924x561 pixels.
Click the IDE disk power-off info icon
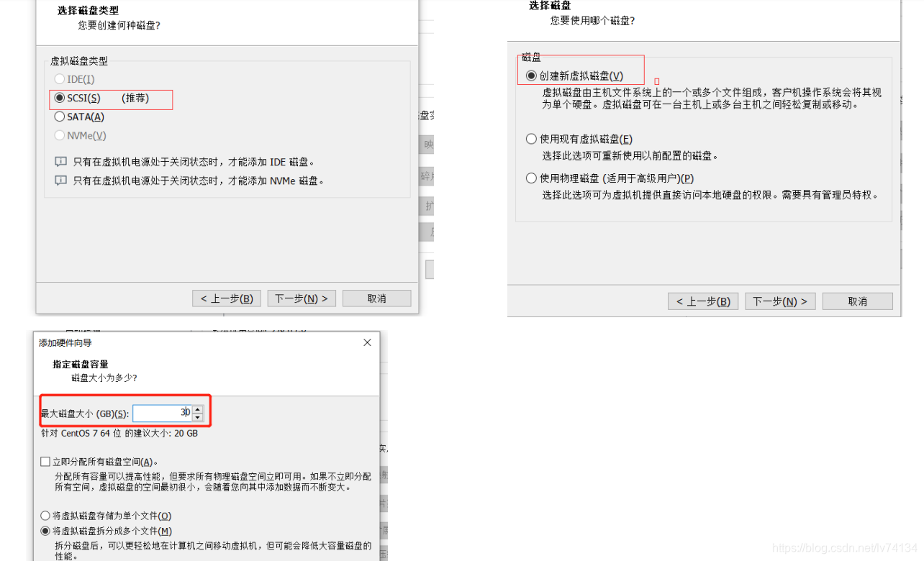(60, 162)
